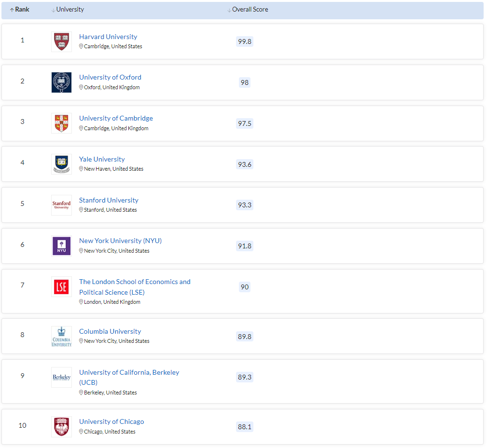Select Berkeley's overall score 89.3
Viewport: 487px width, 448px height.
pyautogui.click(x=245, y=377)
